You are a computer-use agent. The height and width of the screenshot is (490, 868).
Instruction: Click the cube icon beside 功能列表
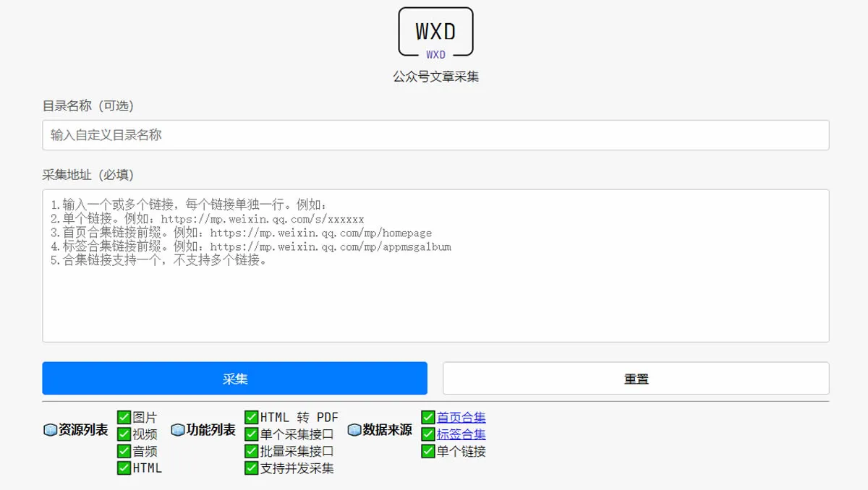click(x=178, y=431)
